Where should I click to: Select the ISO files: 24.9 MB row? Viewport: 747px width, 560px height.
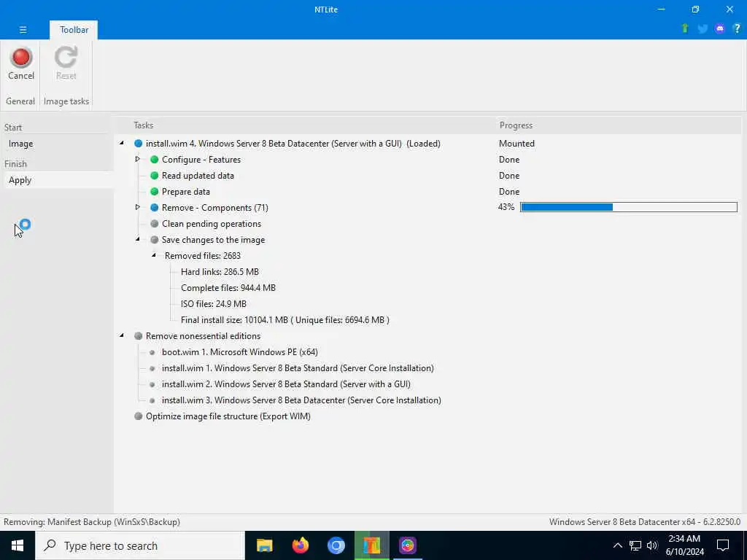click(214, 304)
